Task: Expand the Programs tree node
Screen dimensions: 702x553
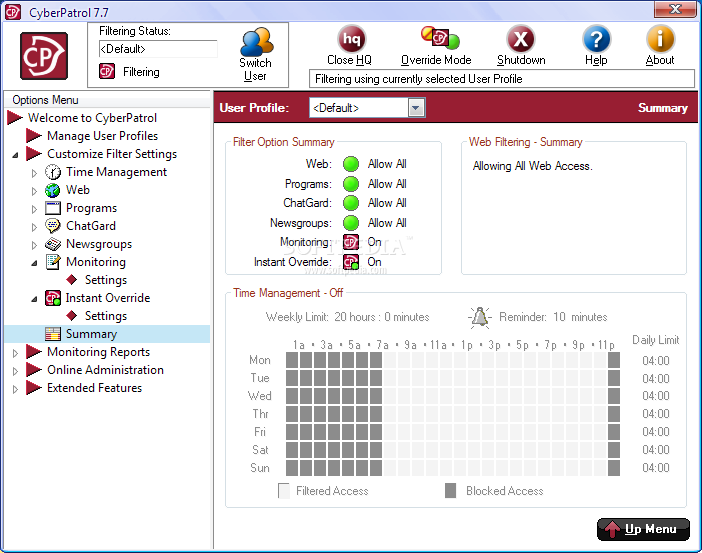Action: 34,209
